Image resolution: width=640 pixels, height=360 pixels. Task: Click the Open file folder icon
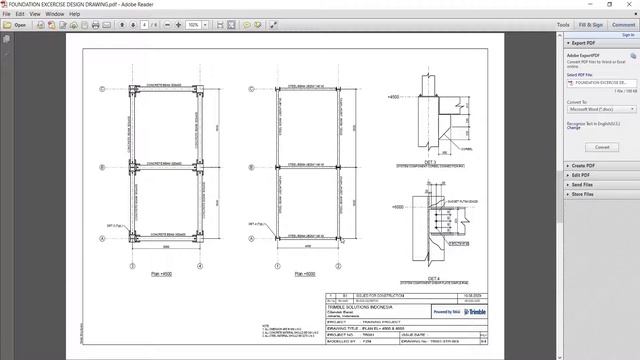coord(7,25)
